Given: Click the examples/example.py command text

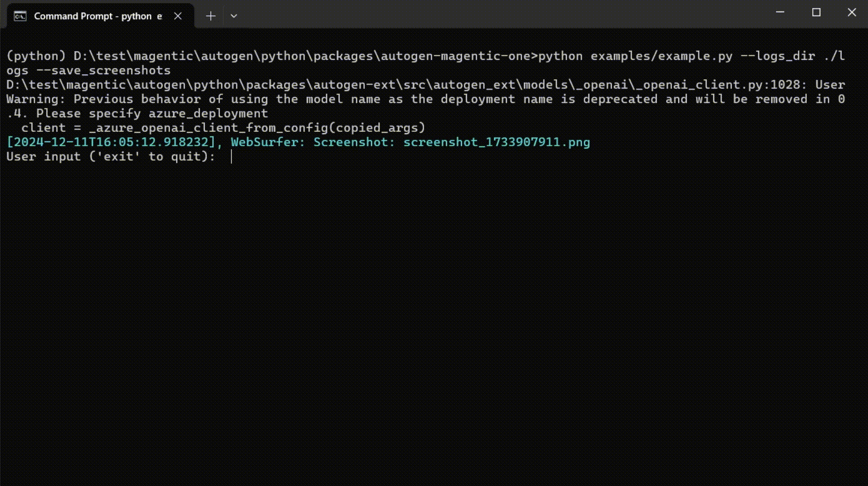Looking at the screenshot, I should [x=661, y=56].
